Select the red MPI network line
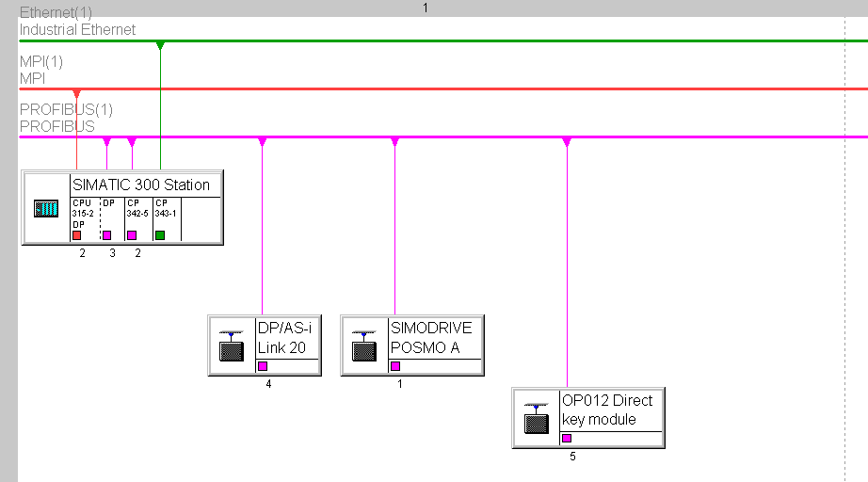The image size is (868, 482). point(442,88)
